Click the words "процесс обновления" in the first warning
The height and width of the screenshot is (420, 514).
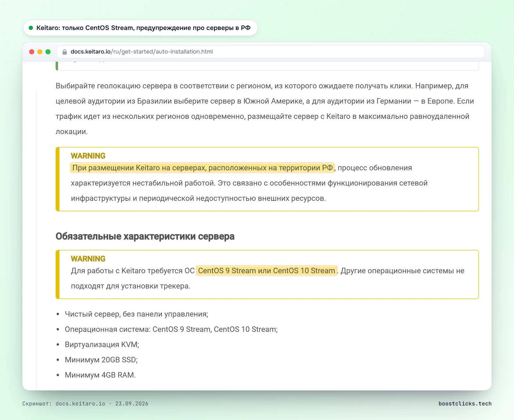point(375,168)
